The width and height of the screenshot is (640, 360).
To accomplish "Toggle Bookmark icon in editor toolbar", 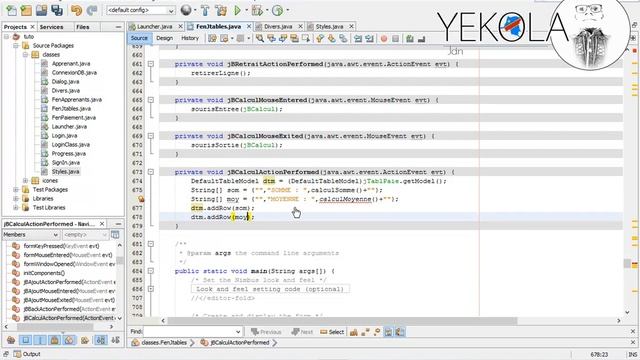I will (343, 38).
